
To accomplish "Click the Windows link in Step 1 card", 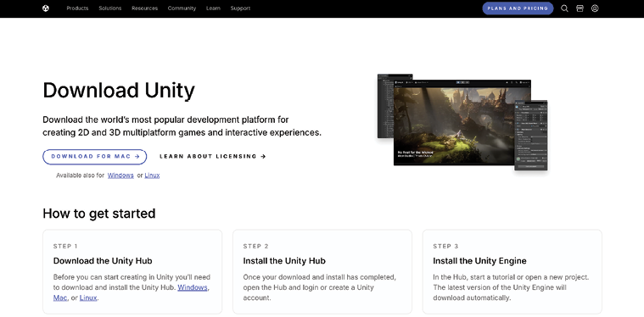I will click(193, 287).
